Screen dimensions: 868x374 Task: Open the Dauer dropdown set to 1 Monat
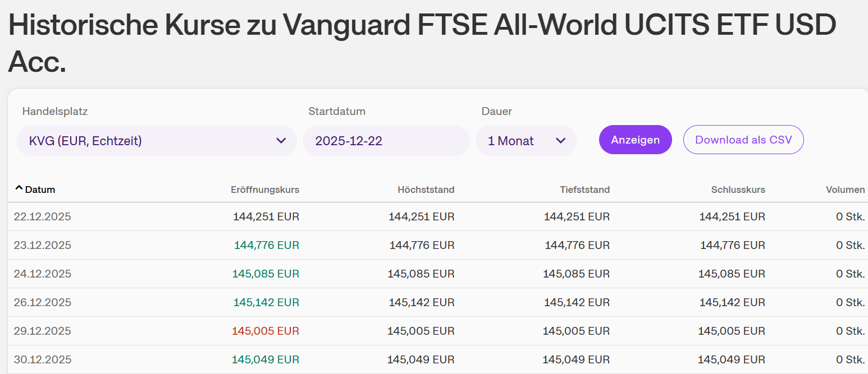(526, 141)
